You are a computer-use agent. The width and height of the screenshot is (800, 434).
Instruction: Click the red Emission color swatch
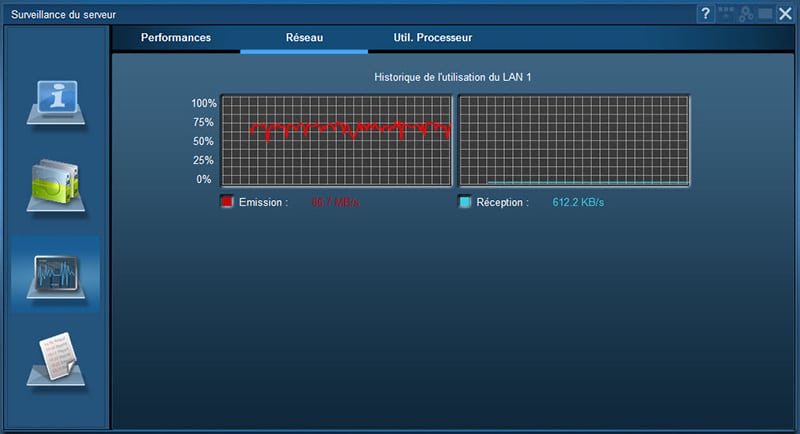click(226, 202)
